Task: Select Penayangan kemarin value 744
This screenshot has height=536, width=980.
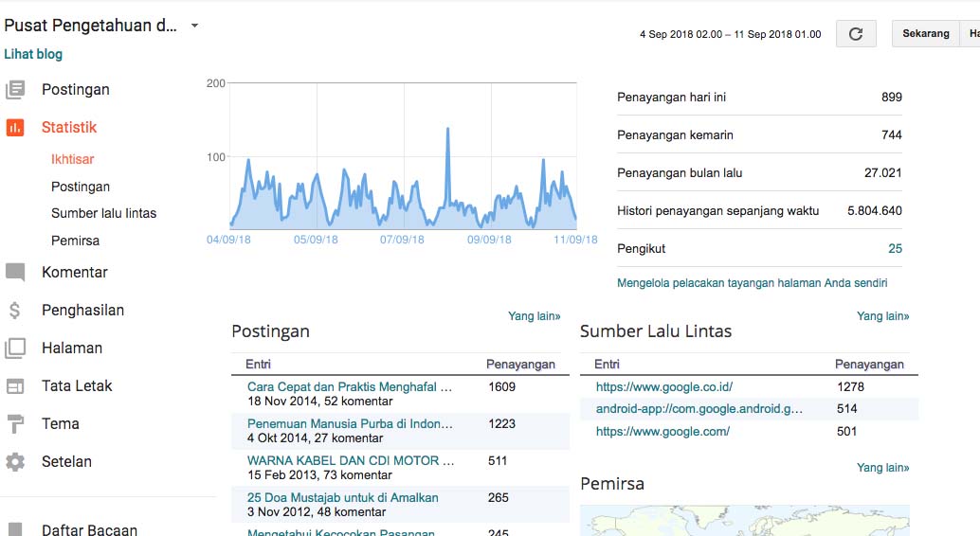Action: [891, 134]
